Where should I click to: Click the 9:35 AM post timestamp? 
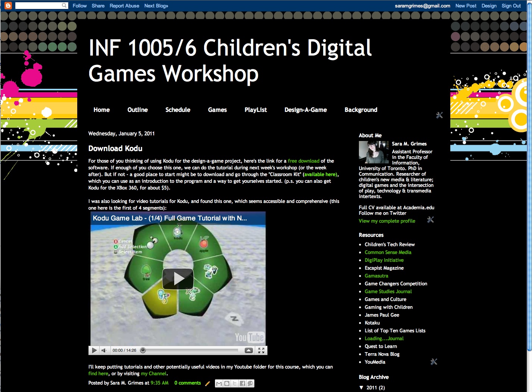pyautogui.click(x=159, y=383)
